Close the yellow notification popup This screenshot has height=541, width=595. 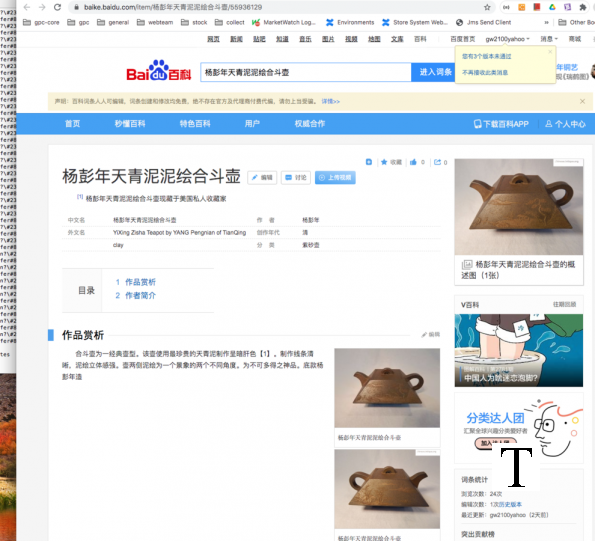[x=550, y=52]
